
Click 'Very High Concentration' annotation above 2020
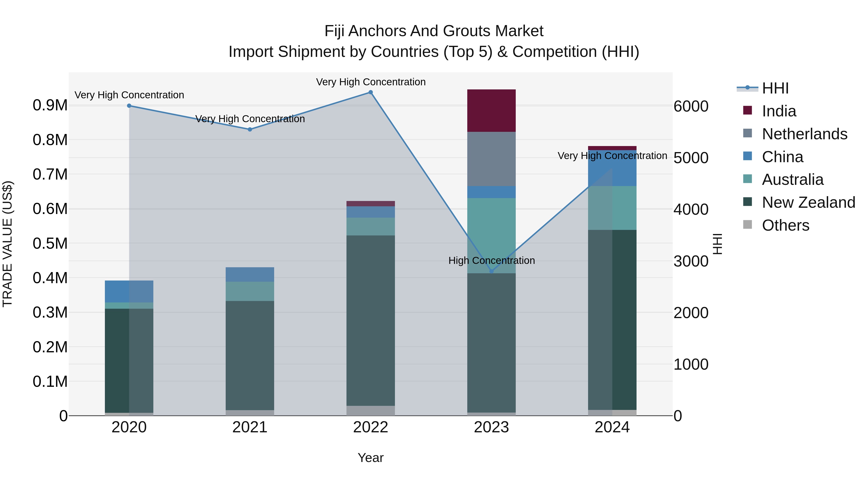tap(129, 95)
